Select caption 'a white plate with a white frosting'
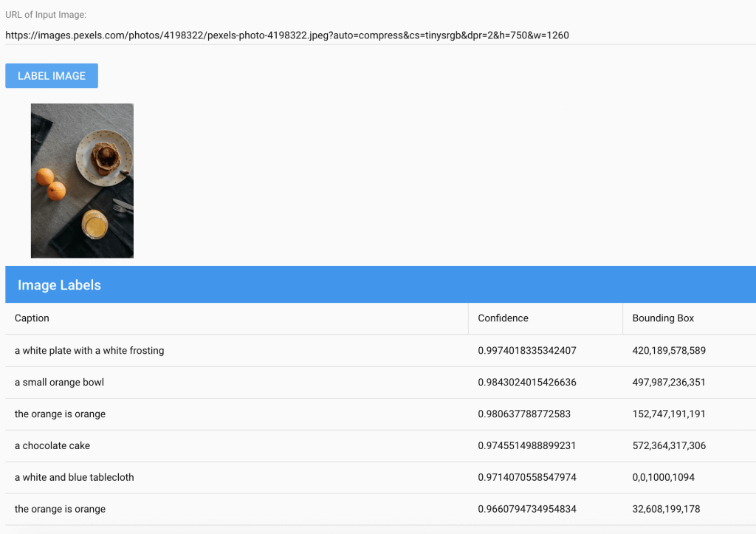Viewport: 756px width, 534px height. 89,351
